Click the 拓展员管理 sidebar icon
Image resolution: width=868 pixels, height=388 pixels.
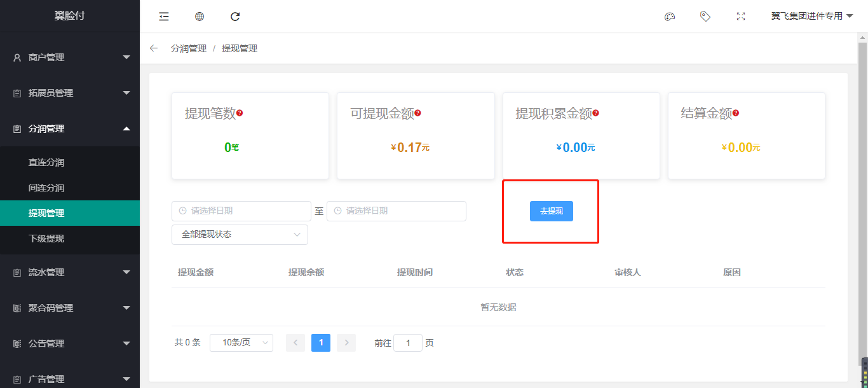17,93
